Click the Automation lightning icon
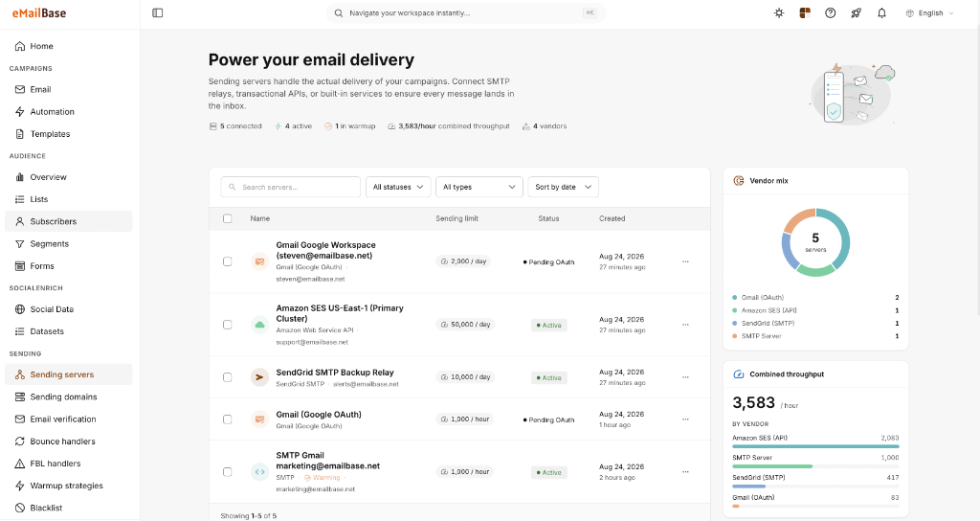980x521 pixels. click(20, 112)
